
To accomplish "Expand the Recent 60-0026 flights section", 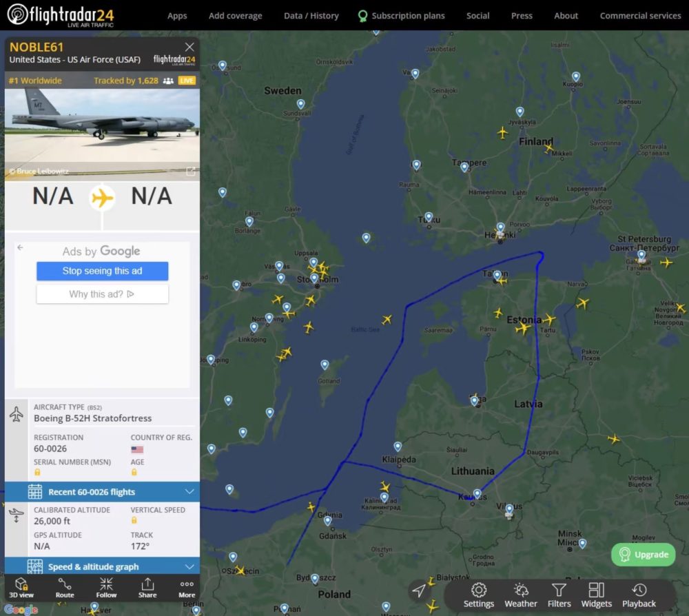I will 102,492.
